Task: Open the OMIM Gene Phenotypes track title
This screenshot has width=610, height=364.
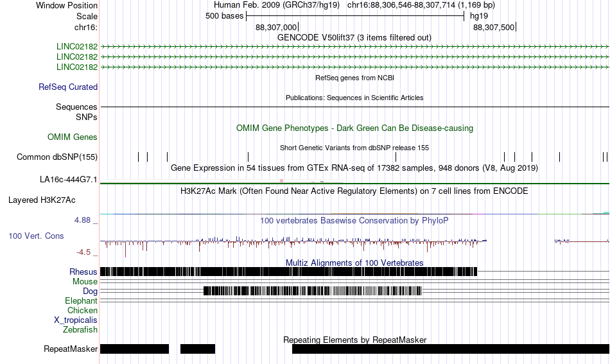Action: click(x=354, y=128)
